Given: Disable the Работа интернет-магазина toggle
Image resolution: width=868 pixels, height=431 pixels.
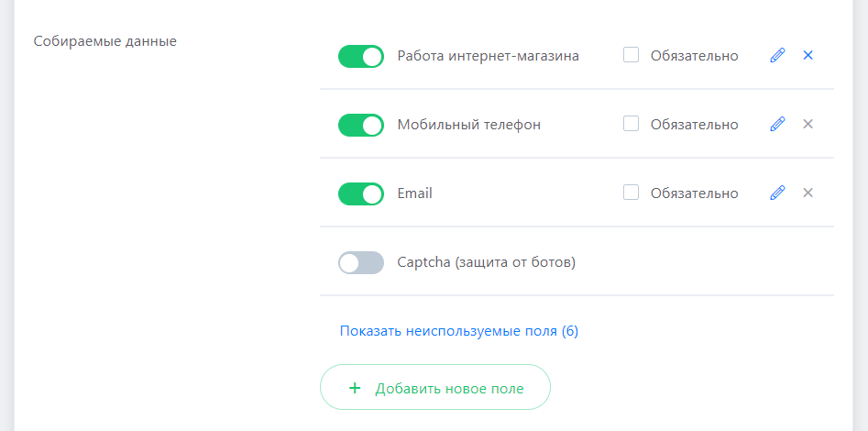Looking at the screenshot, I should point(361,56).
